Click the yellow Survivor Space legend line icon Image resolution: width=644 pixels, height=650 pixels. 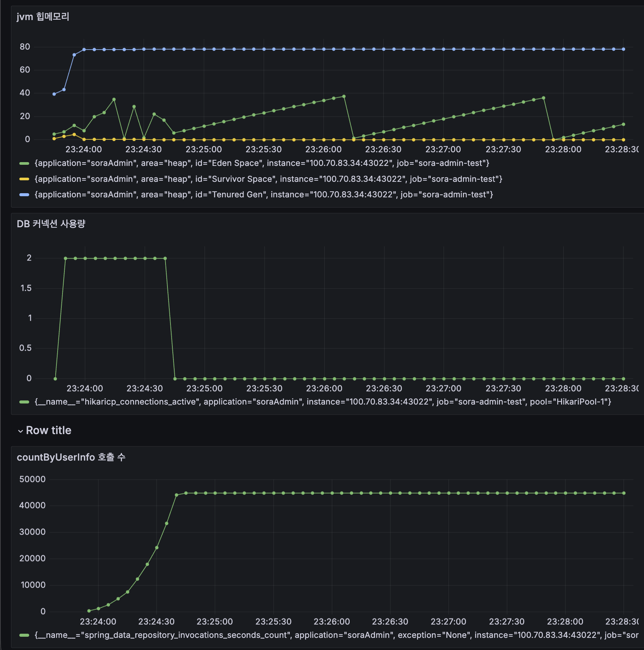pos(23,179)
